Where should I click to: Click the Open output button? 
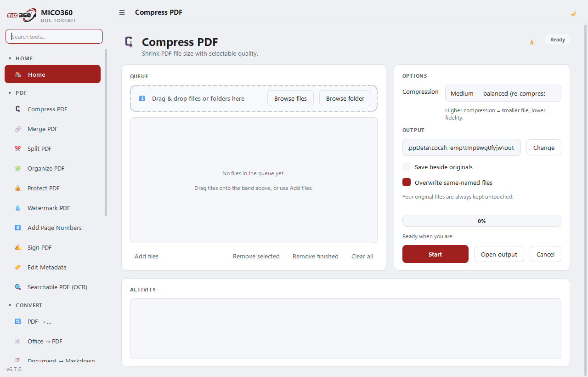tap(499, 254)
